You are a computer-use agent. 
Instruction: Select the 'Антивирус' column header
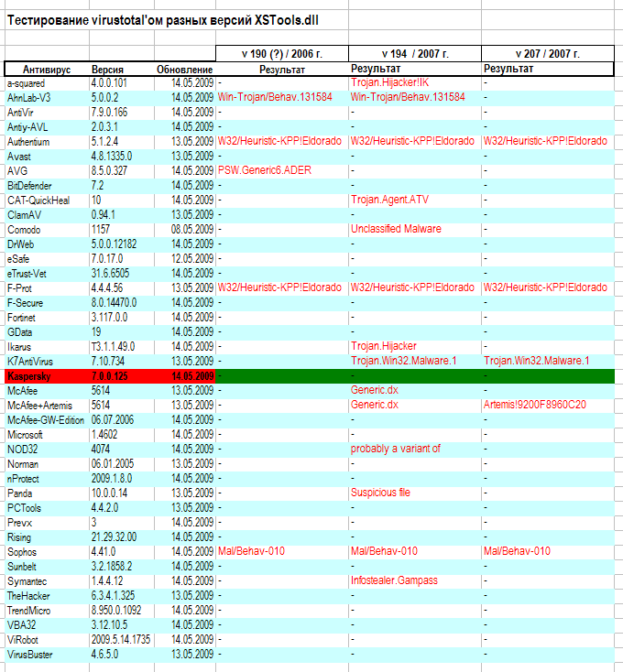tap(47, 70)
